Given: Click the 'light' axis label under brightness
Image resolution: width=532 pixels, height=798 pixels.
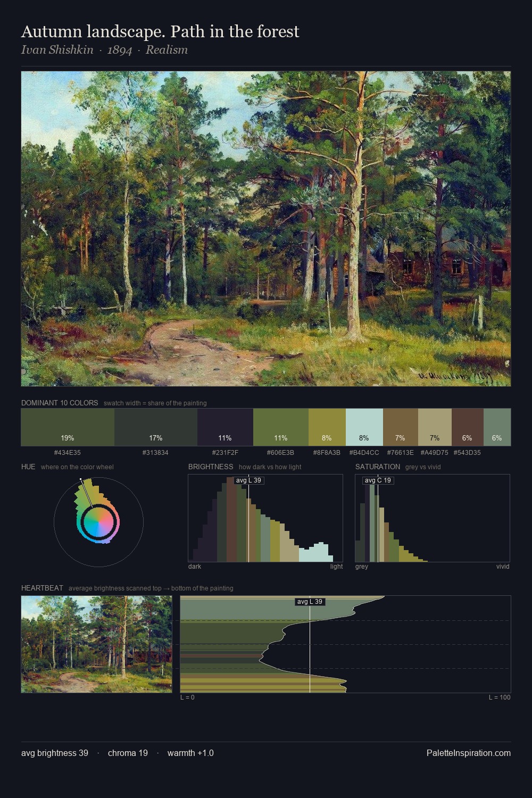Looking at the screenshot, I should 337,567.
